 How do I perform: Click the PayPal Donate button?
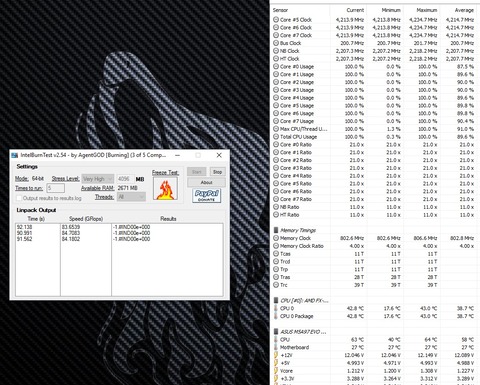click(206, 196)
